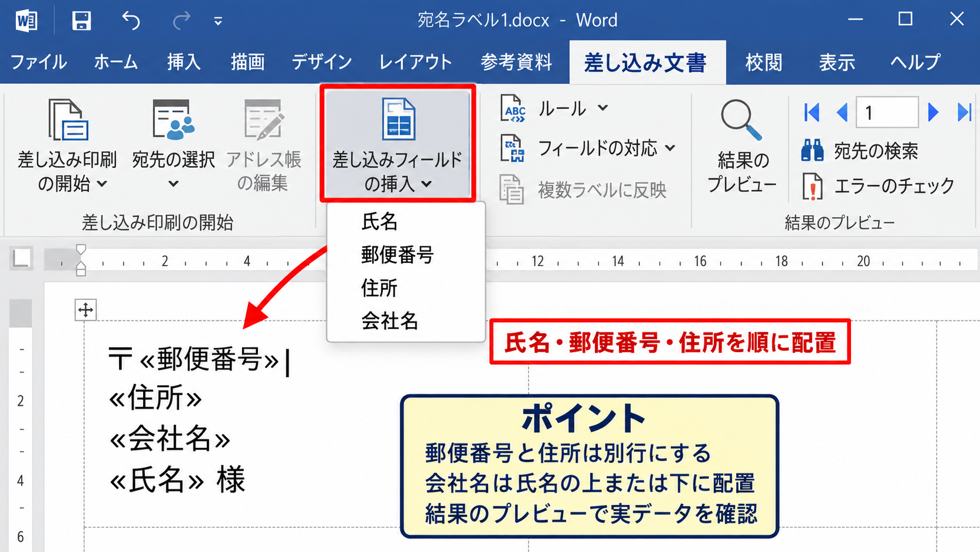Image resolution: width=980 pixels, height=552 pixels.
Task: Switch to the レイアウト tab
Action: (416, 62)
